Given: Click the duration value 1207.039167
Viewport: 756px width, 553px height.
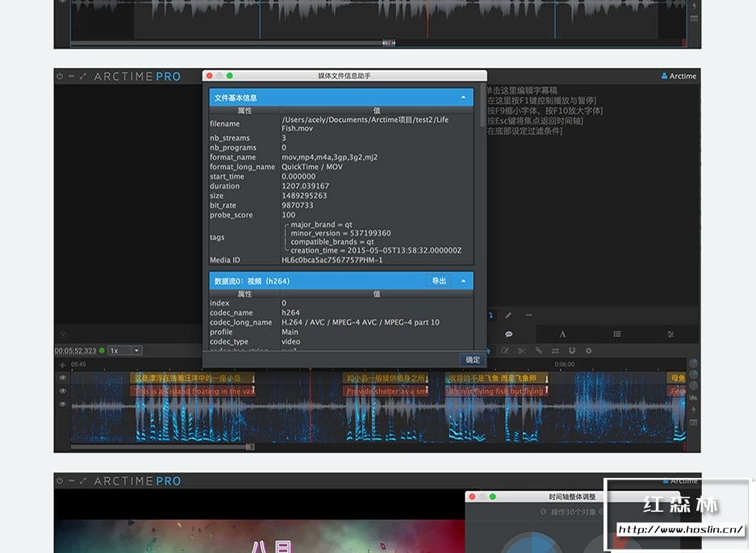Looking at the screenshot, I should tap(305, 186).
